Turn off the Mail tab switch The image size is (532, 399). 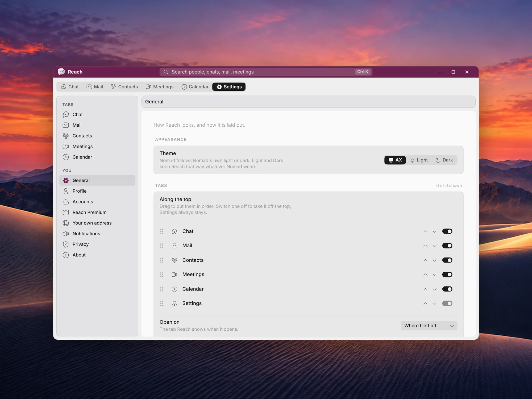click(x=447, y=246)
